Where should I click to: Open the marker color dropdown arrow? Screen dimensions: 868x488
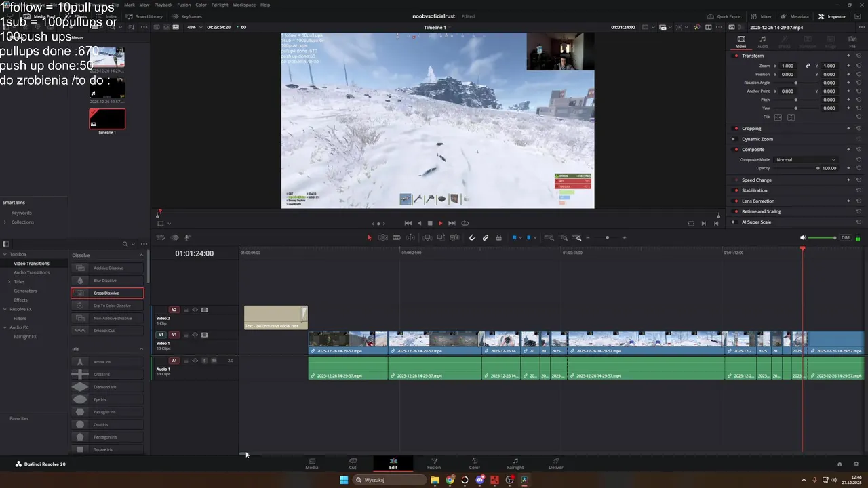[536, 238]
